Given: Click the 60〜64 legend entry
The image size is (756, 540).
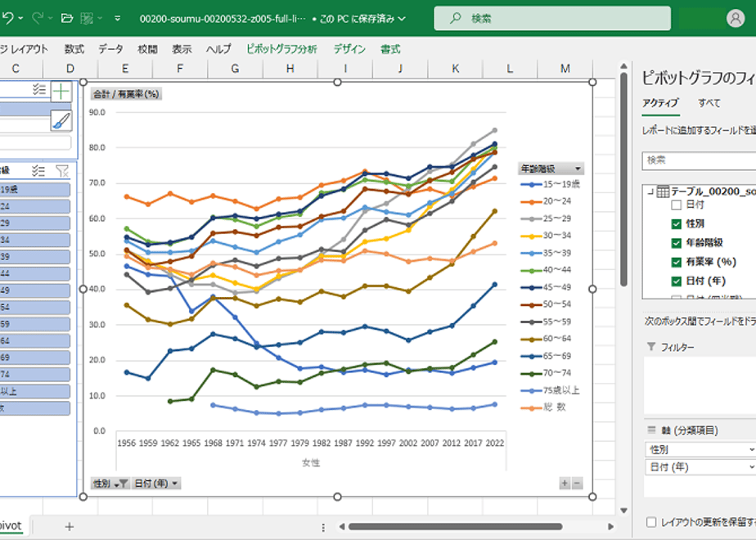Looking at the screenshot, I should [x=546, y=339].
